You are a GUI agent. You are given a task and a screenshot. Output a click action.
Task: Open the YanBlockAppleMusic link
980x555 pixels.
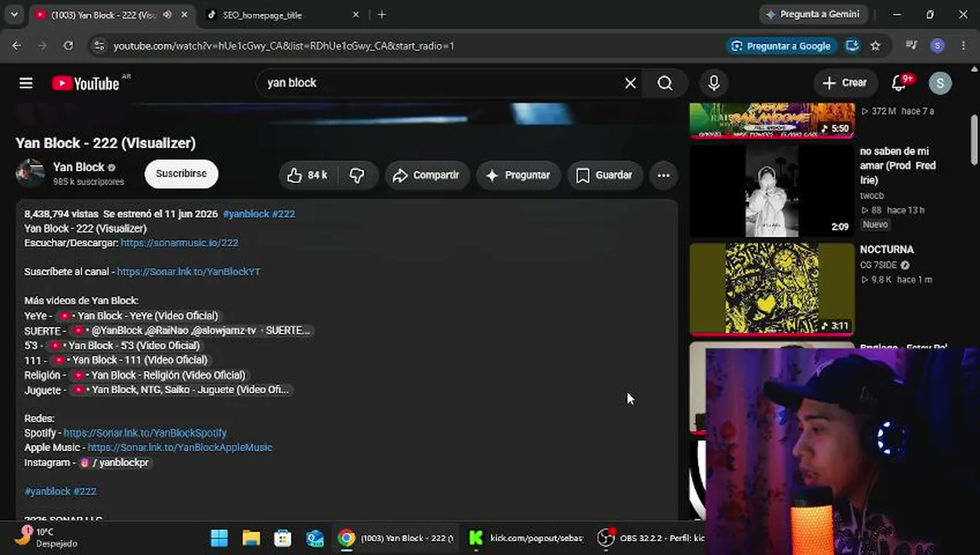[180, 448]
